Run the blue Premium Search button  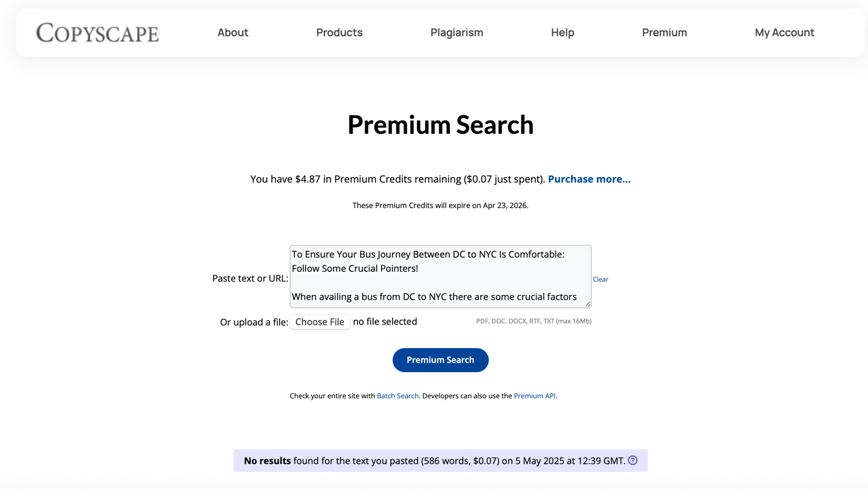(441, 360)
